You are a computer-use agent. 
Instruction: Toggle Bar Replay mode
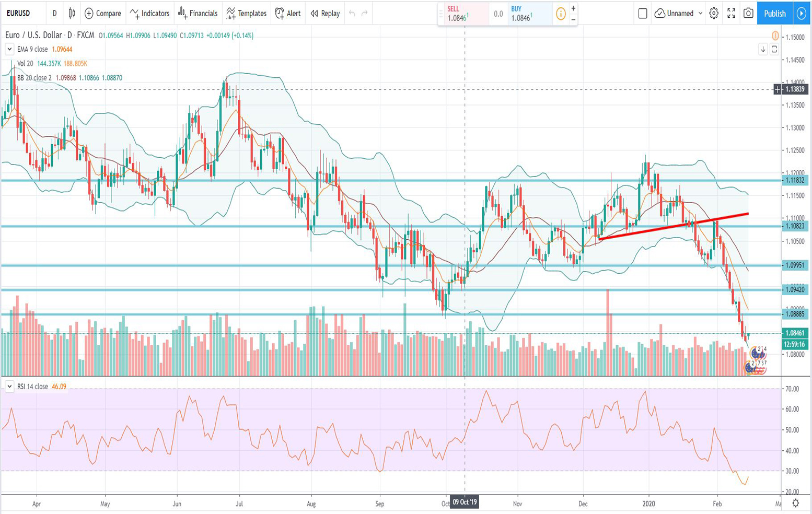325,14
